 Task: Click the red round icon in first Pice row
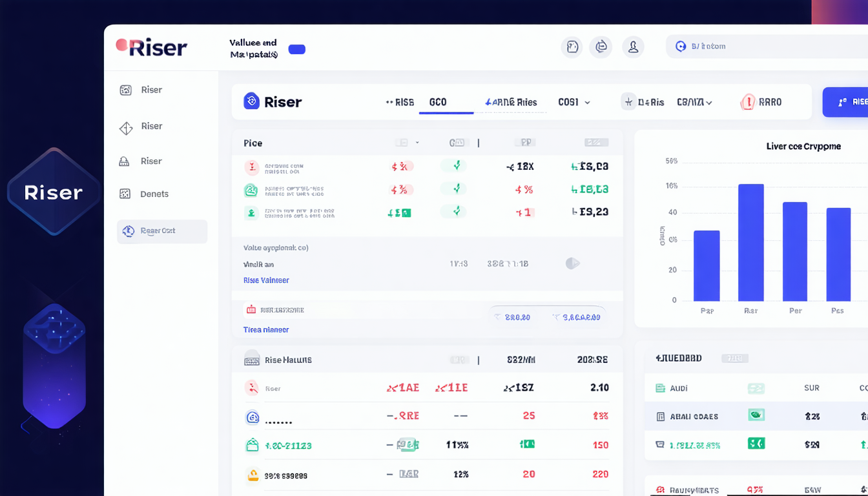(x=251, y=167)
